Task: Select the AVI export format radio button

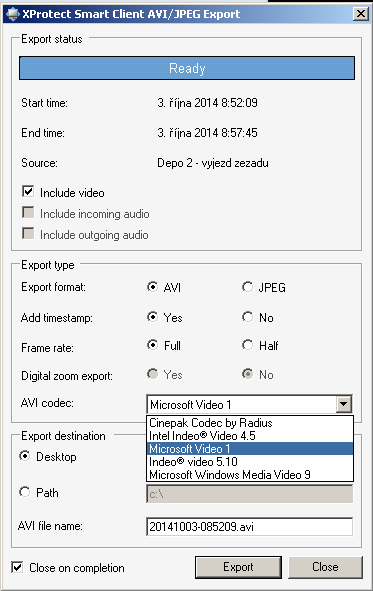Action: tap(153, 287)
